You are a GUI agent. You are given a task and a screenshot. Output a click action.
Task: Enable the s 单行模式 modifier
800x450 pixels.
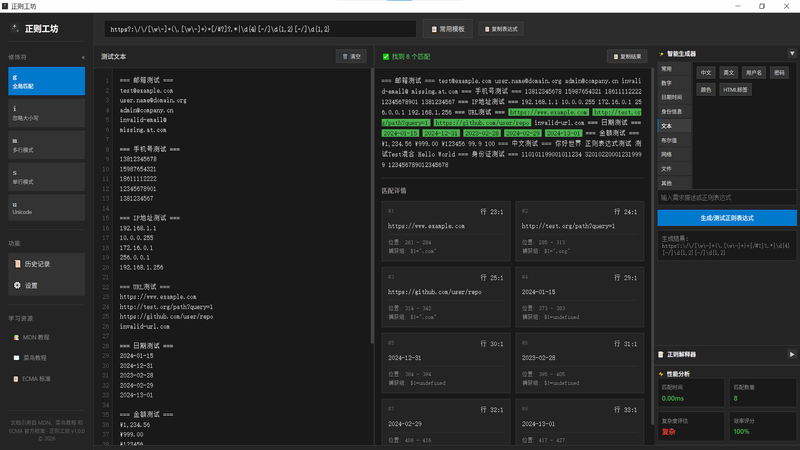click(46, 177)
